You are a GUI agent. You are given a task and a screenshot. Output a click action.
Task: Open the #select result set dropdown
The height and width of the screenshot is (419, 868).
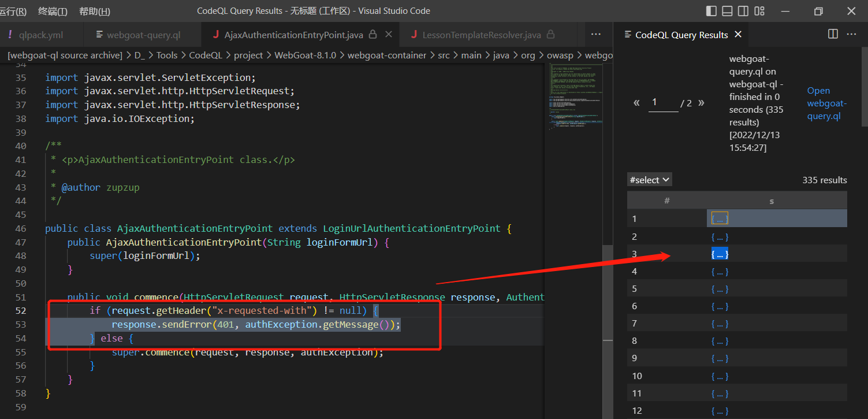point(650,180)
